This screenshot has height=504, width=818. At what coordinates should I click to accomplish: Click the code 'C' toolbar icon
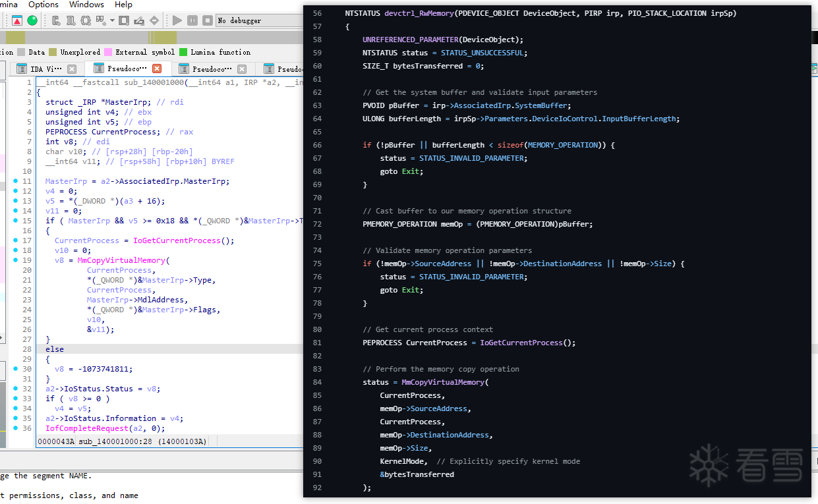(x=57, y=20)
